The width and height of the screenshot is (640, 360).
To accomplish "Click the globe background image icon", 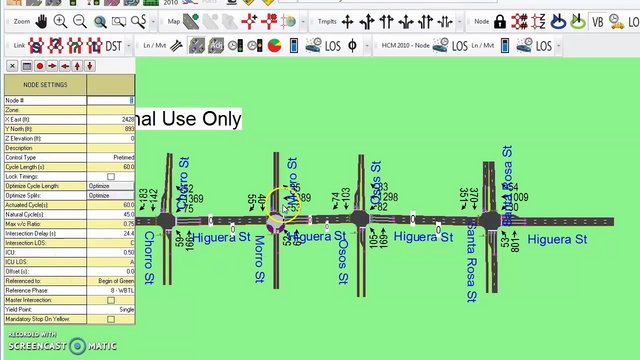I will pos(289,21).
